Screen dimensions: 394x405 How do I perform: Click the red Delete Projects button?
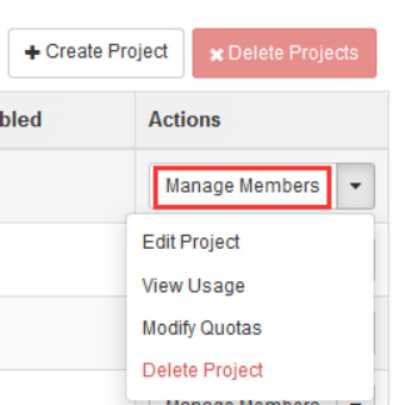coord(284,53)
